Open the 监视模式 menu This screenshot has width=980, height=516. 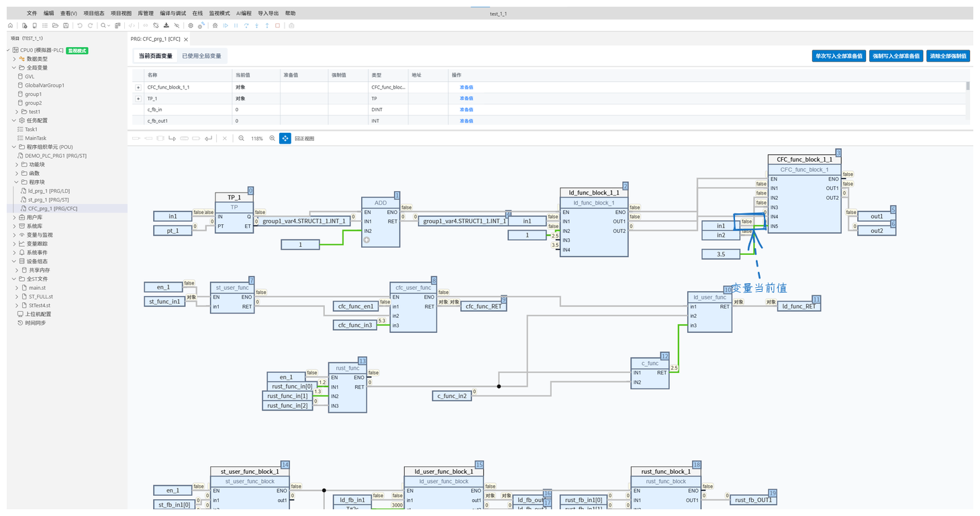tap(219, 13)
